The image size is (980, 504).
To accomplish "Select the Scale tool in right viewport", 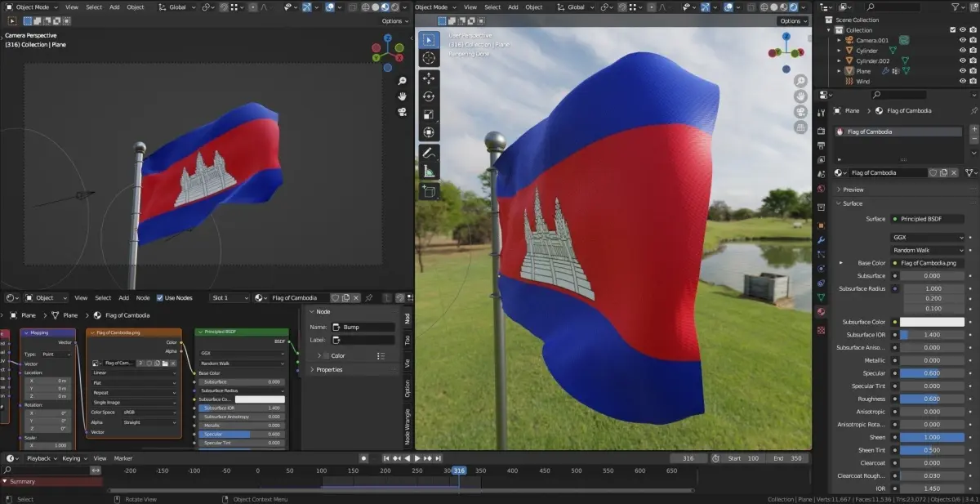I will [429, 114].
